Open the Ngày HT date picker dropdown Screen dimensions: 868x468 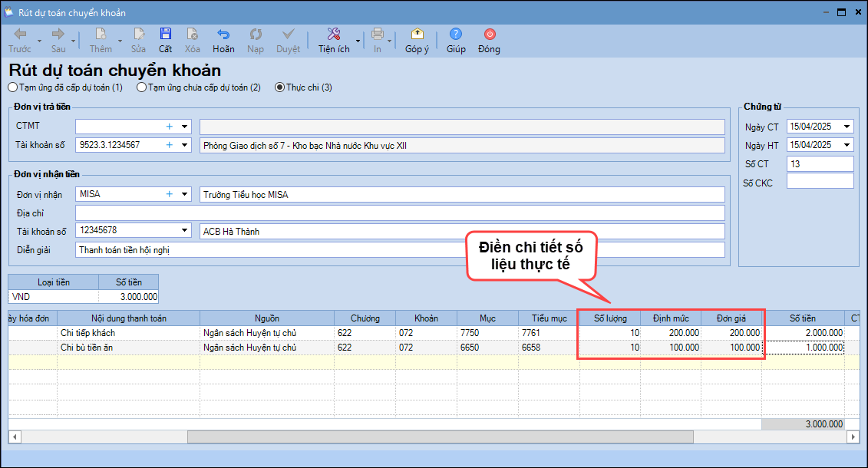pos(847,145)
